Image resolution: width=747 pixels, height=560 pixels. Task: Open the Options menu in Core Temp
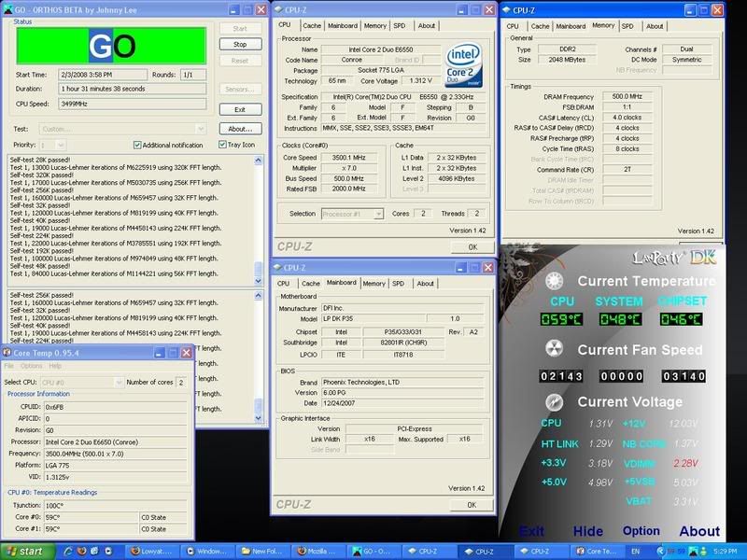pos(32,366)
